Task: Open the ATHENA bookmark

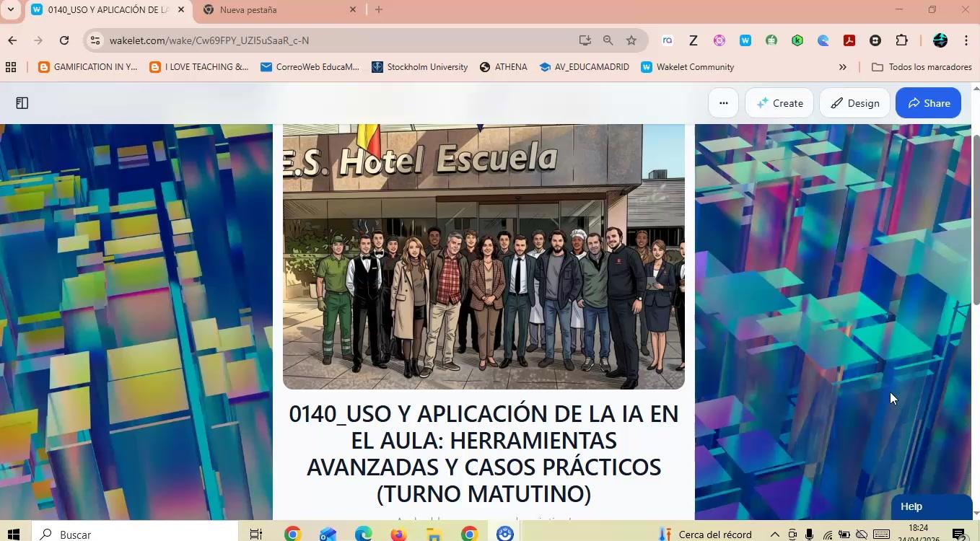Action: [x=503, y=67]
